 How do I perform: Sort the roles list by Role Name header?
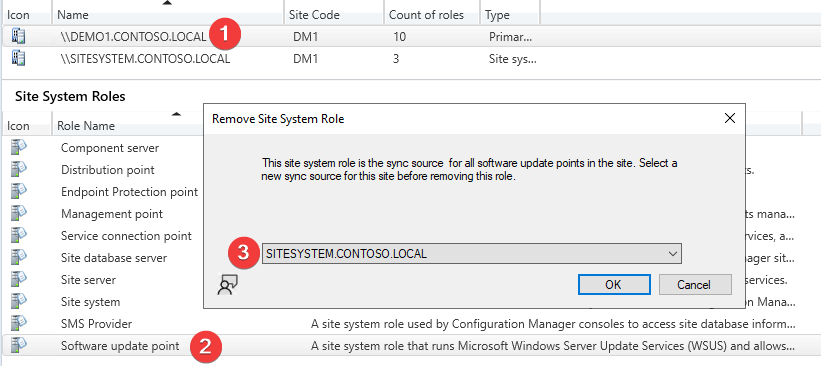pyautogui.click(x=128, y=126)
